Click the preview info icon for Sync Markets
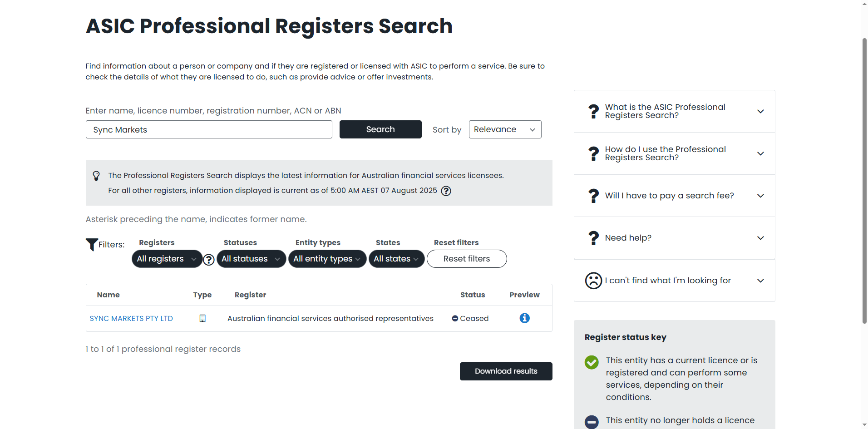 [x=524, y=318]
